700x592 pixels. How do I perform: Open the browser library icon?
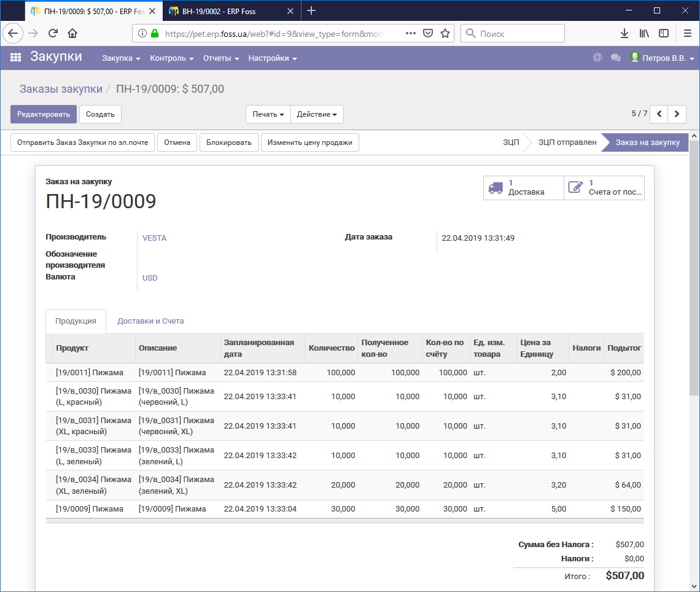pos(644,34)
